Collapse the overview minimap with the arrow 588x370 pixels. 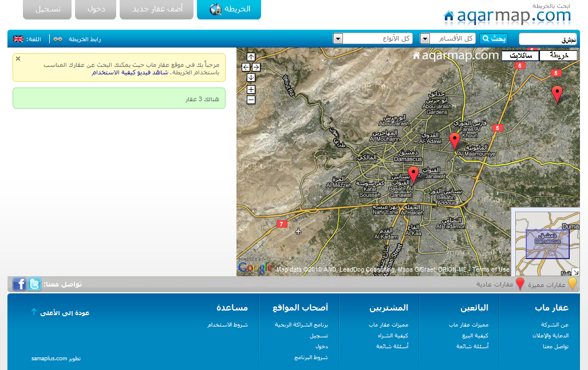pos(576,272)
